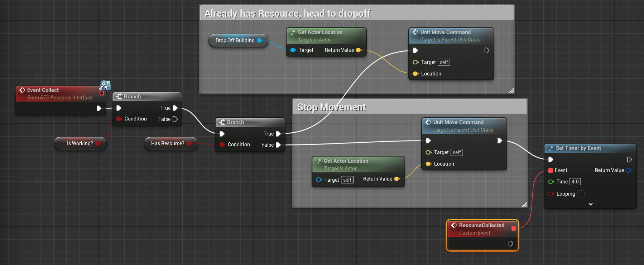Expand Set Timer by Event advanced pins
Viewport: 644px width, 265px height.
pyautogui.click(x=590, y=204)
